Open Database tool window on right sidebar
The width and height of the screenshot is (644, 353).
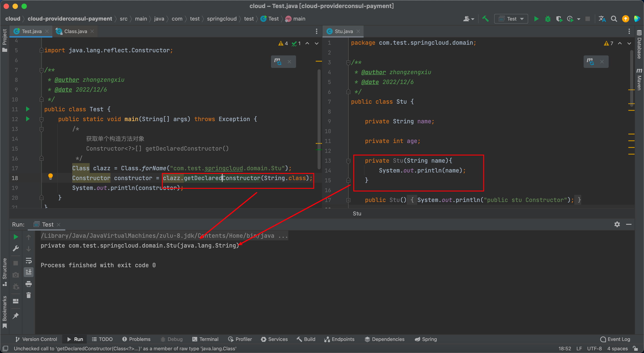tap(639, 44)
